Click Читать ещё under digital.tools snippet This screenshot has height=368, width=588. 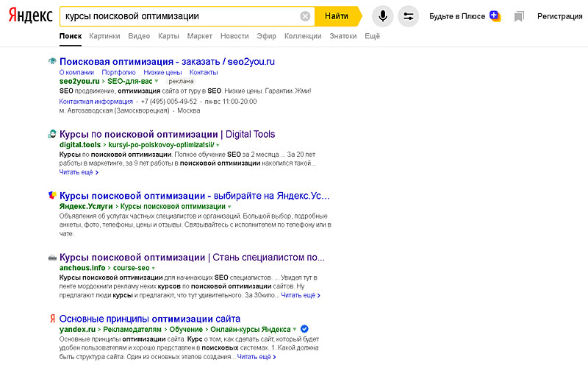coord(79,172)
